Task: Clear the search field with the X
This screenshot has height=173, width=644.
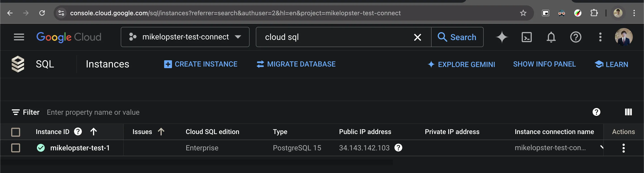Action: tap(417, 37)
